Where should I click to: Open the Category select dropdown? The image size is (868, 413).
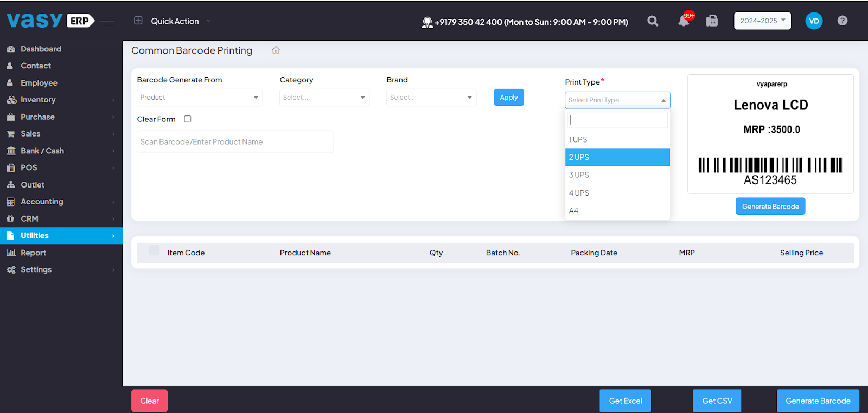tap(324, 98)
